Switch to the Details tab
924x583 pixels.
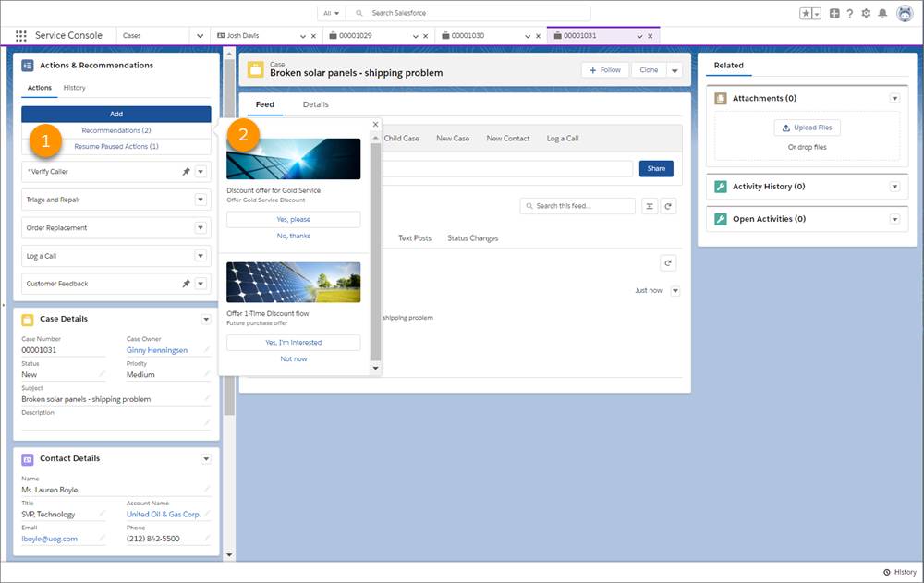coord(315,104)
